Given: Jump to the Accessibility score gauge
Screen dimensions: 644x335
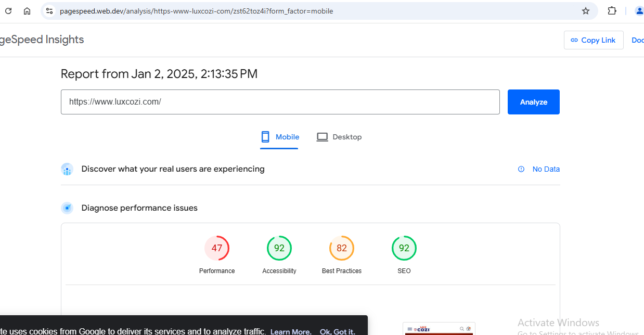Looking at the screenshot, I should coord(279,248).
